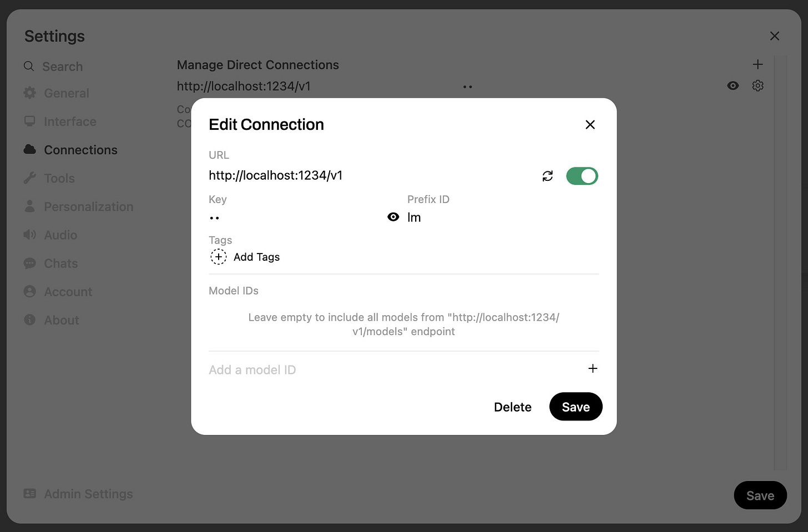Delete this connection
Viewport: 808px width, 532px height.
(513, 407)
